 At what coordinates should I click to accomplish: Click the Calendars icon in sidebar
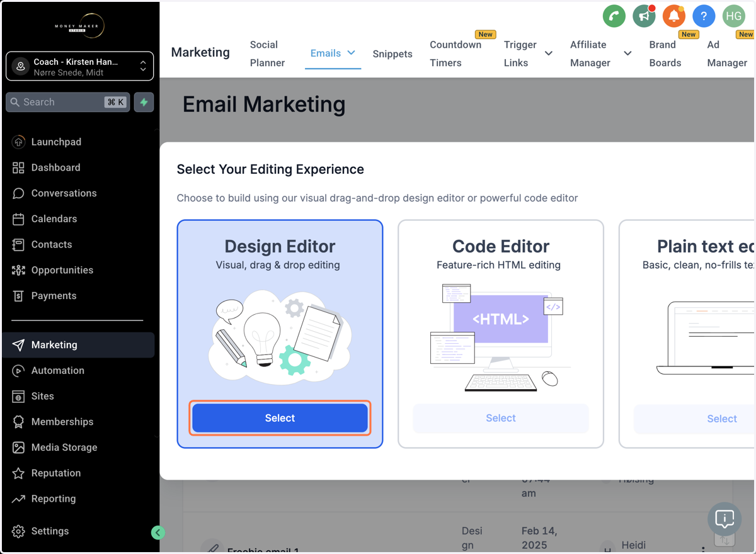(18, 219)
